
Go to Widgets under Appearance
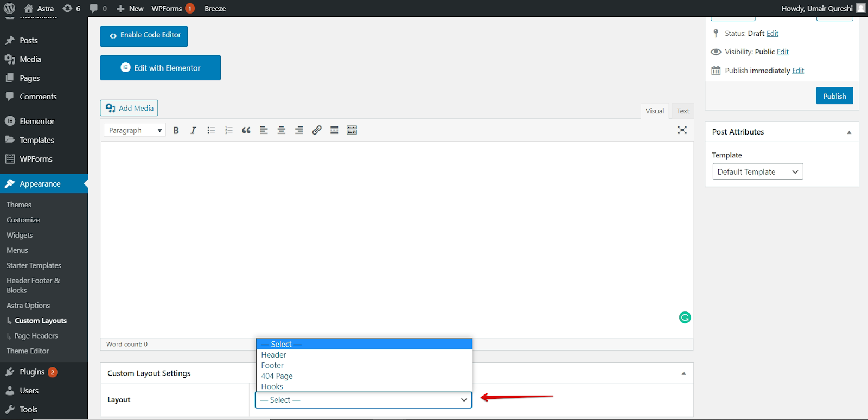[x=20, y=235]
